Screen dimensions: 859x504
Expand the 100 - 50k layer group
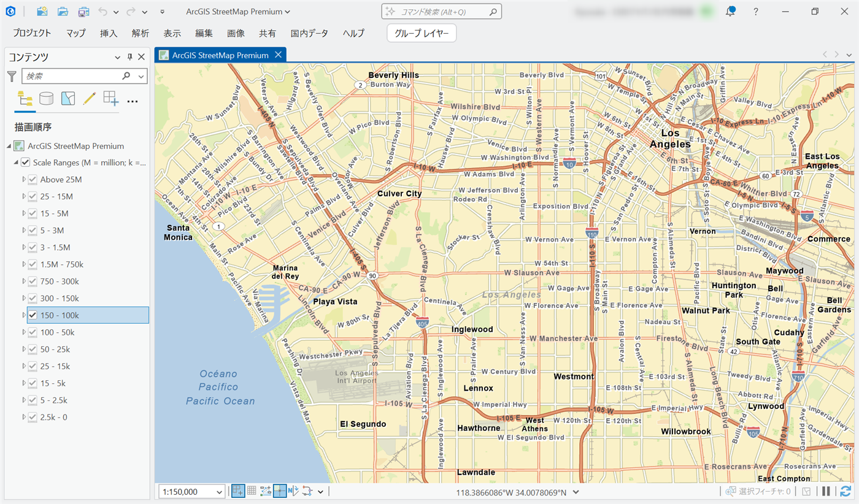coord(24,332)
